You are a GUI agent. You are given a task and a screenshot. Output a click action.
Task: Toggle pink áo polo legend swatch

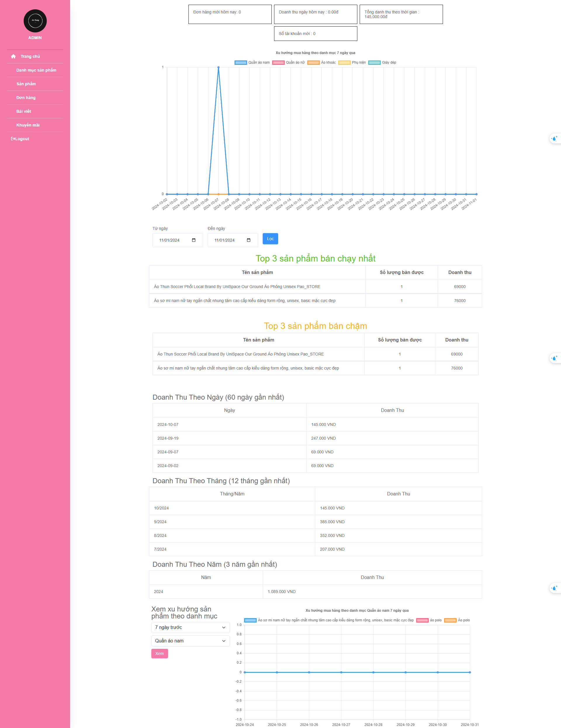click(422, 620)
